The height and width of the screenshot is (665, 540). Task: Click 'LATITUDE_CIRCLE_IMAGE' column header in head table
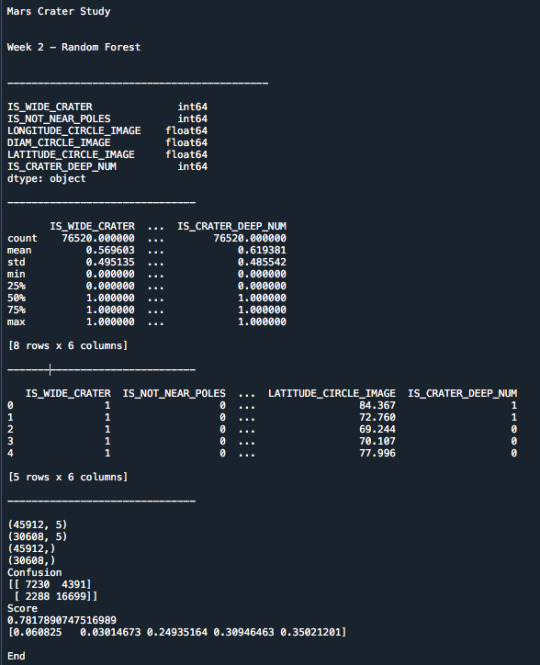[x=332, y=394]
